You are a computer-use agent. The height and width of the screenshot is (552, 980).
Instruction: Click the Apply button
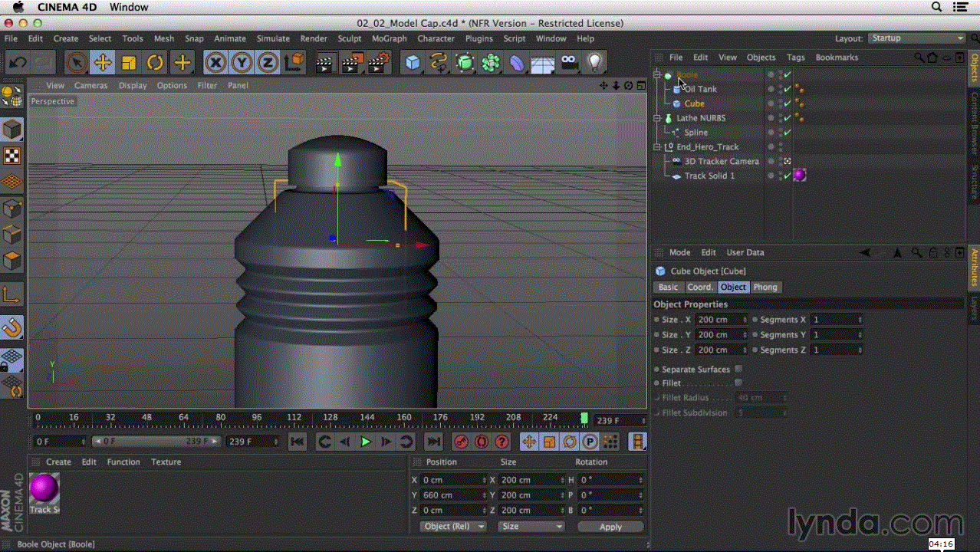[x=610, y=527]
